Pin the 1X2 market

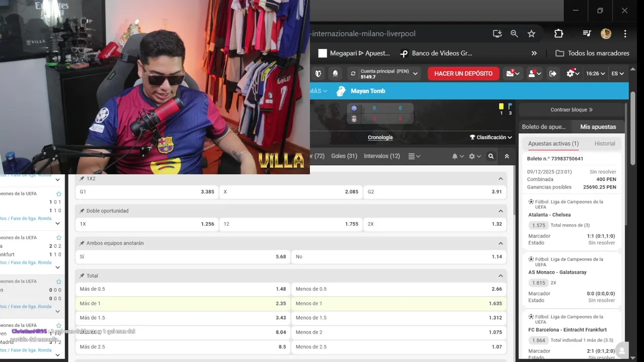(82, 178)
